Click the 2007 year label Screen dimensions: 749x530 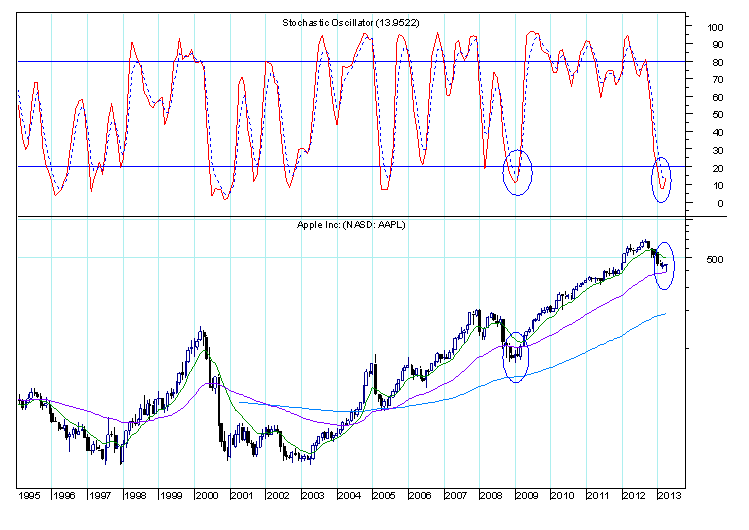point(456,495)
